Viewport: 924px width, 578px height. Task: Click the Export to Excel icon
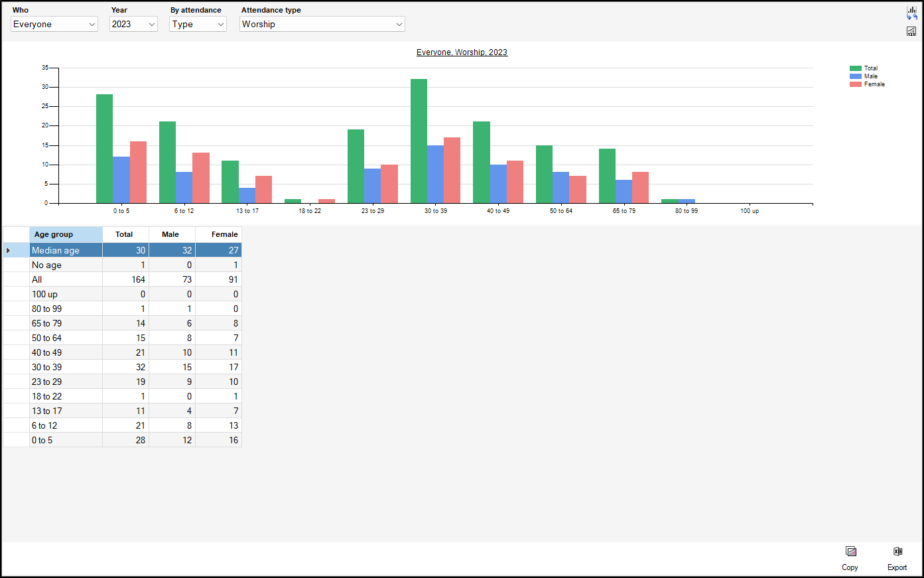pyautogui.click(x=897, y=551)
